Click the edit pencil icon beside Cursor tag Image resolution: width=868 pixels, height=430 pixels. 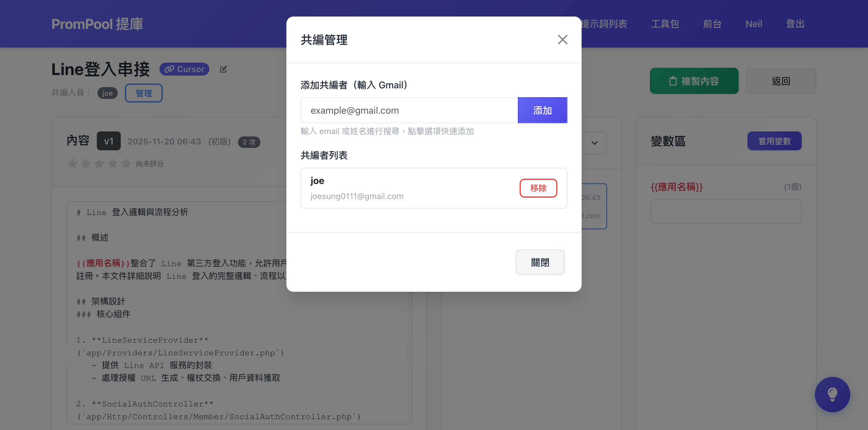[x=223, y=69]
